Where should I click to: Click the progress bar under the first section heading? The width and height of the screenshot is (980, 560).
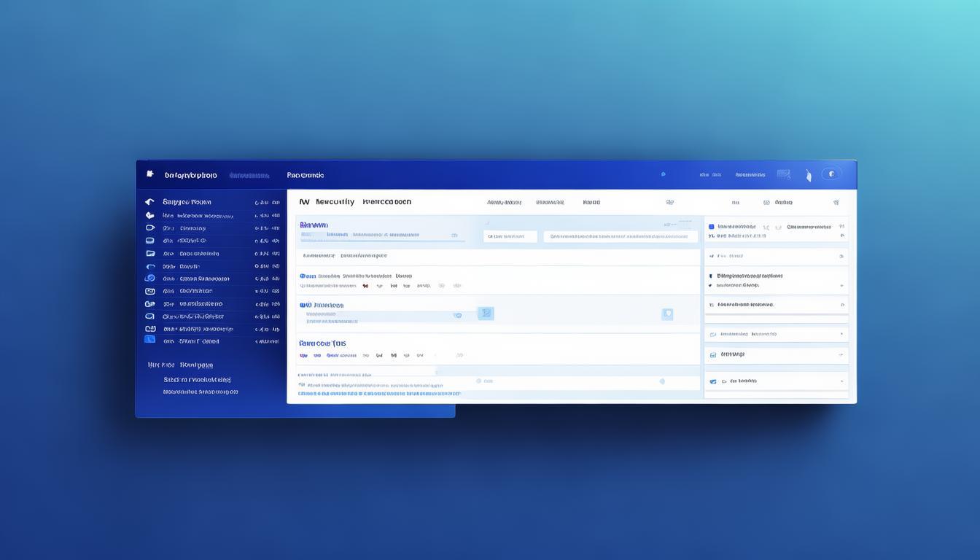point(383,241)
